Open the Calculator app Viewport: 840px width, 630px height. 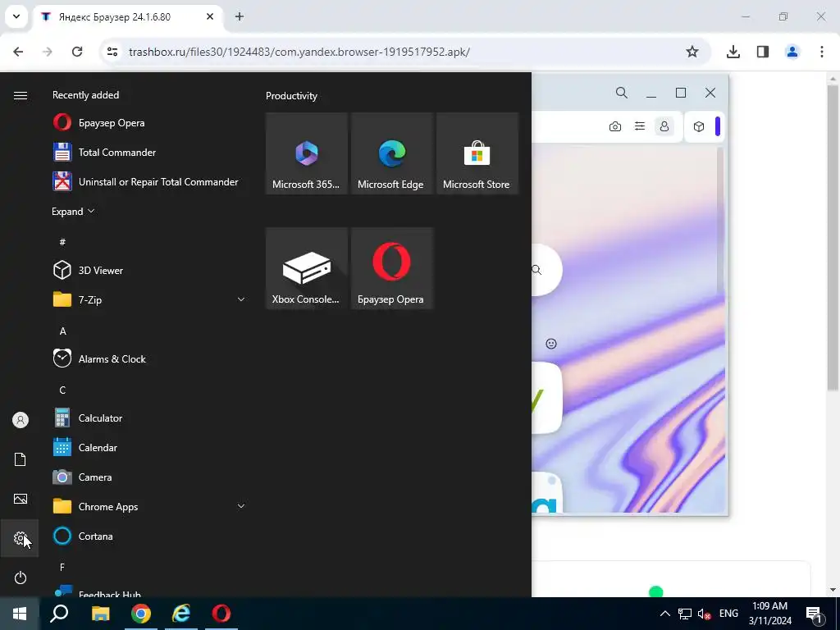point(148,418)
